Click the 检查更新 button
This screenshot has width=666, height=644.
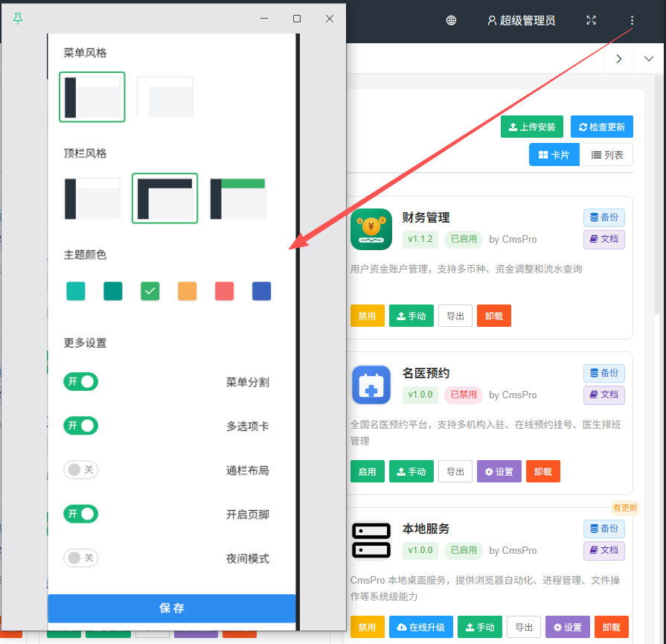pos(601,127)
